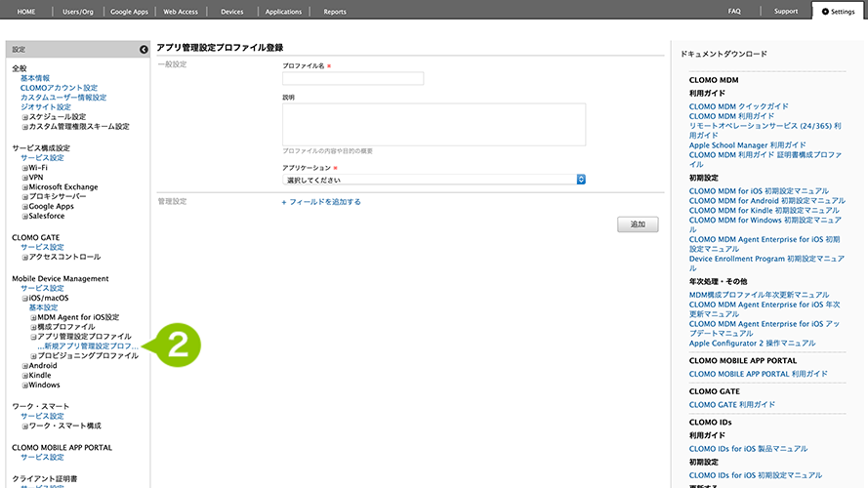The image size is (868, 488).
Task: Expand the プロキシサーバー node
Action: 25,197
